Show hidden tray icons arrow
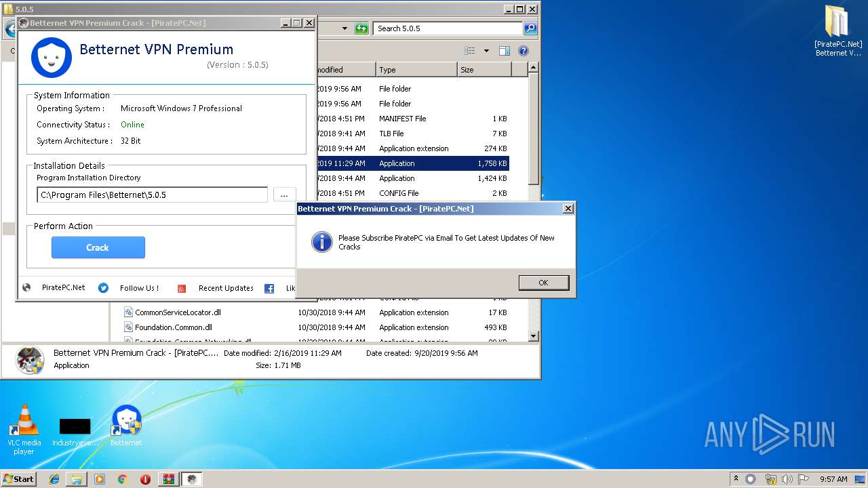 (x=736, y=479)
